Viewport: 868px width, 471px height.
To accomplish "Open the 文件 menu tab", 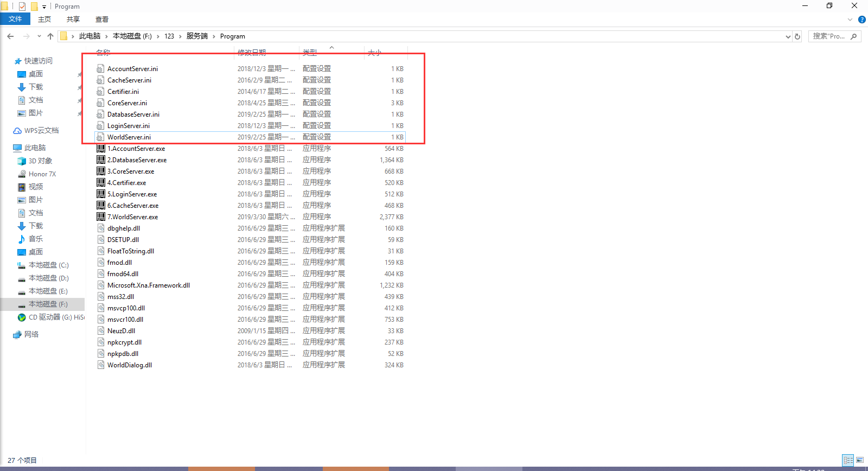I will coord(15,19).
